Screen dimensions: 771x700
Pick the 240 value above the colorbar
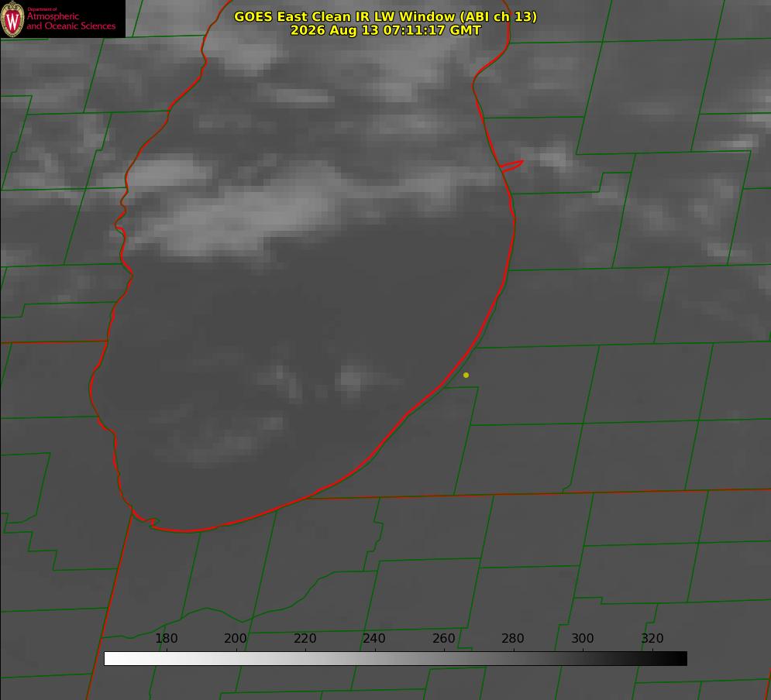(374, 638)
